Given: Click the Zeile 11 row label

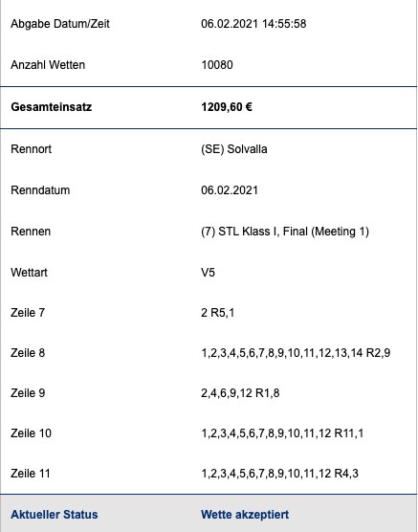Looking at the screenshot, I should (x=31, y=474).
